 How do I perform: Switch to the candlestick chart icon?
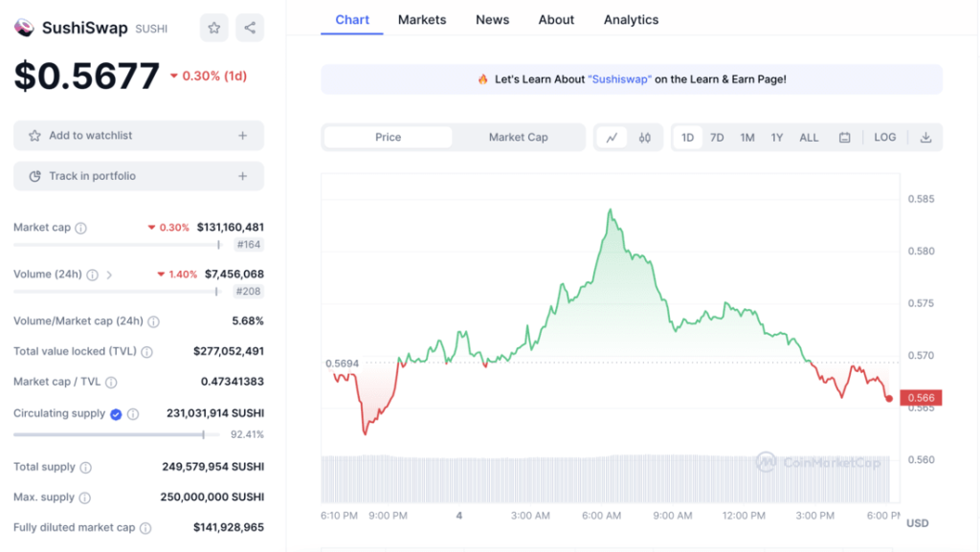click(x=644, y=137)
